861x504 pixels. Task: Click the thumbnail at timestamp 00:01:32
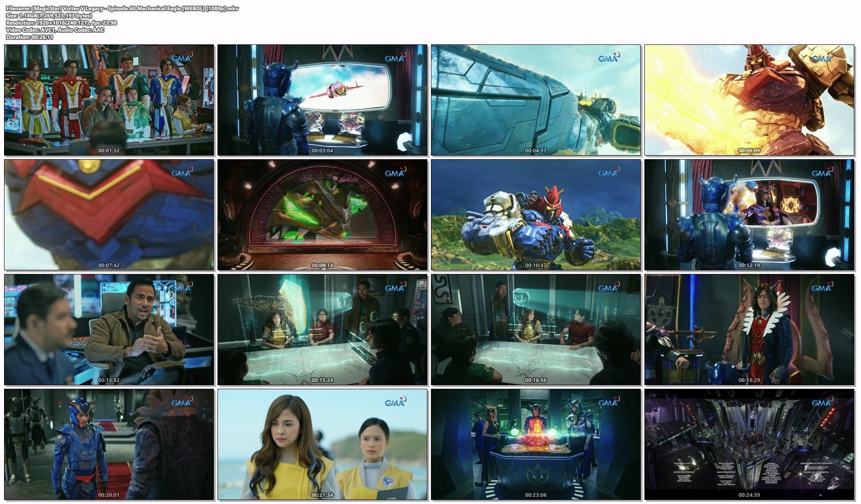tap(109, 100)
